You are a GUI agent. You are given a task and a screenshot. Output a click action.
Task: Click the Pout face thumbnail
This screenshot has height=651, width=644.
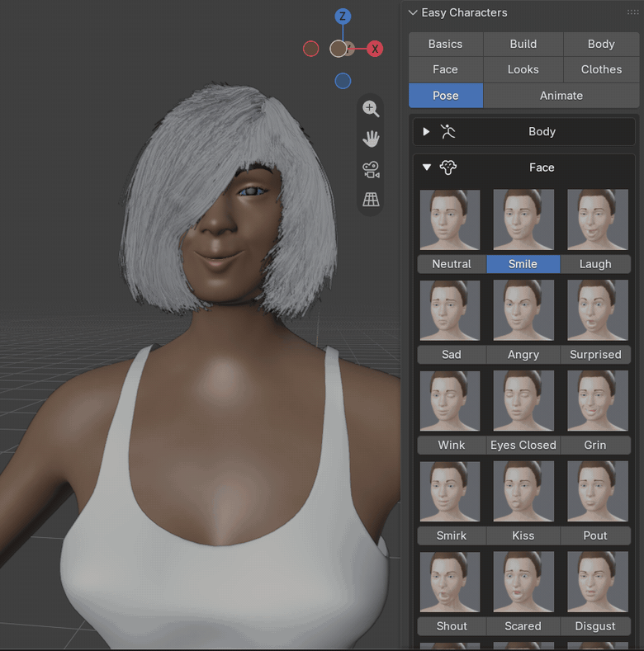598,491
